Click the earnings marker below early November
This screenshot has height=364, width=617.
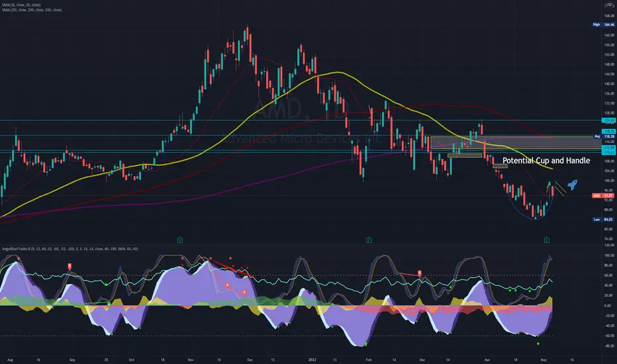[x=180, y=240]
